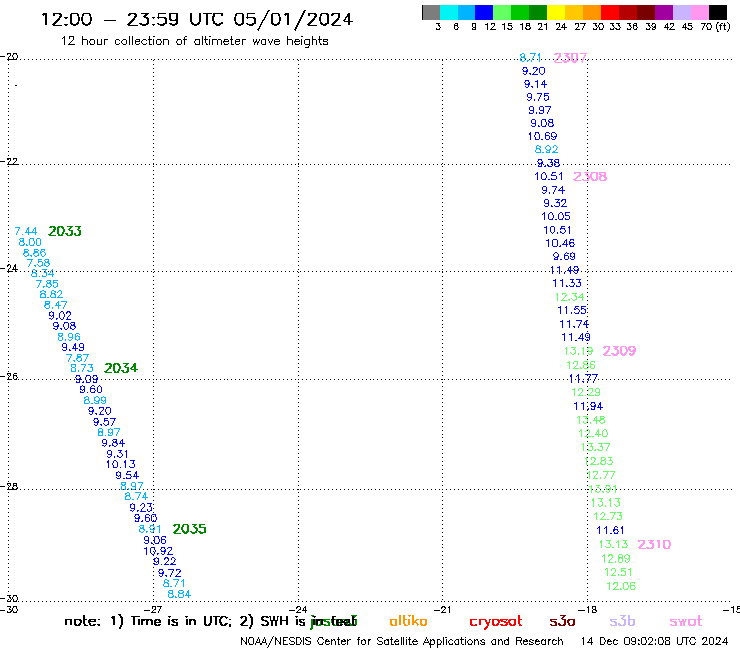Click the subtitle '12 hour collection of altimeter wave heights'
The image size is (740, 650).
click(194, 42)
